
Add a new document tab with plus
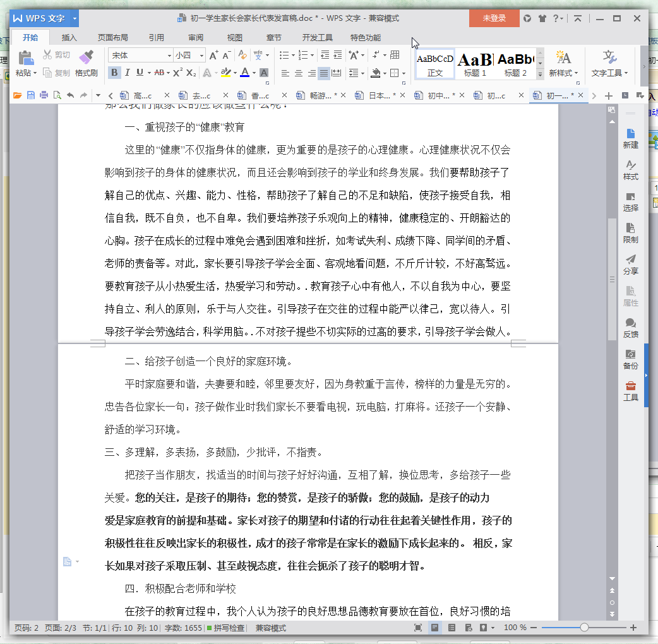609,96
